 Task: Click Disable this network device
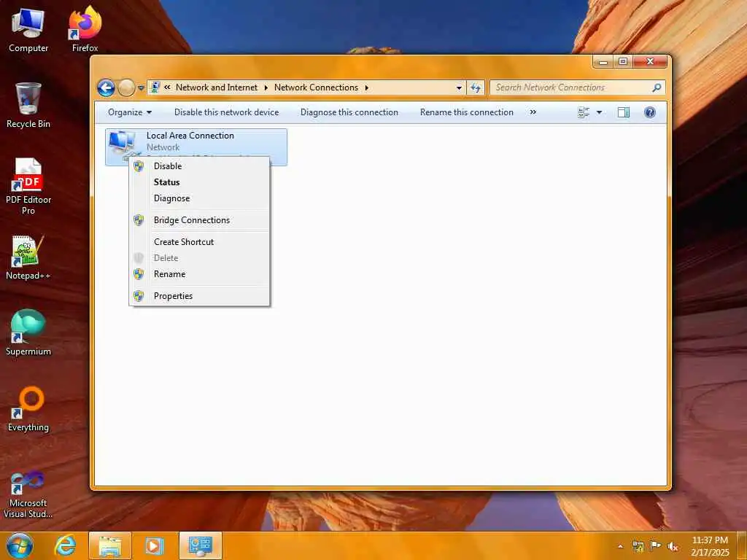(226, 112)
